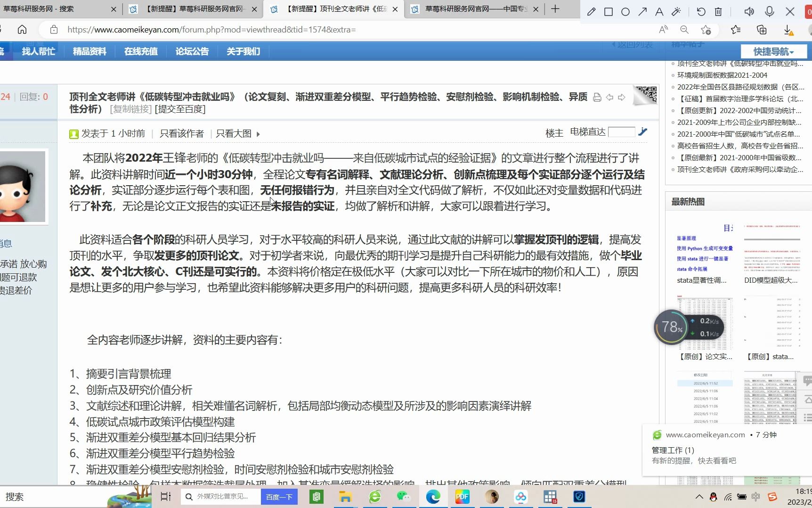Open File Explorer from the taskbar

(346, 497)
